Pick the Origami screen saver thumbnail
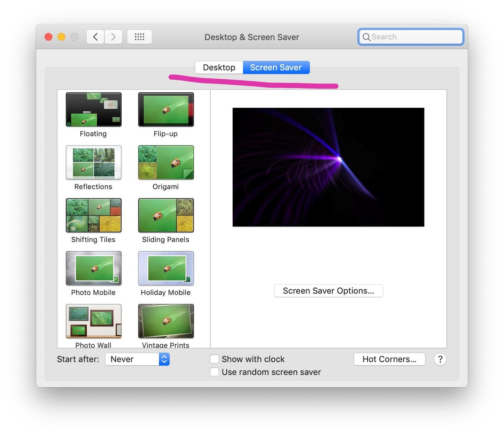 pyautogui.click(x=166, y=162)
